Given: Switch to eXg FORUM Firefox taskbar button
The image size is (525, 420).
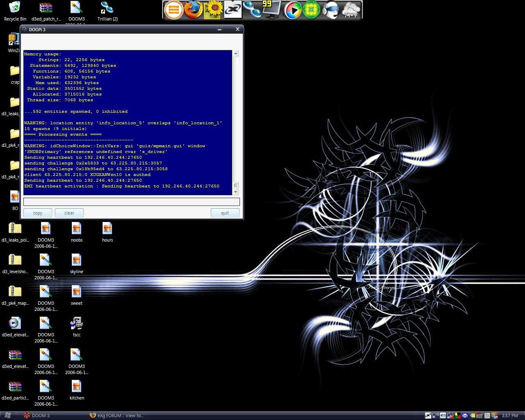Looking at the screenshot, I should (120, 415).
